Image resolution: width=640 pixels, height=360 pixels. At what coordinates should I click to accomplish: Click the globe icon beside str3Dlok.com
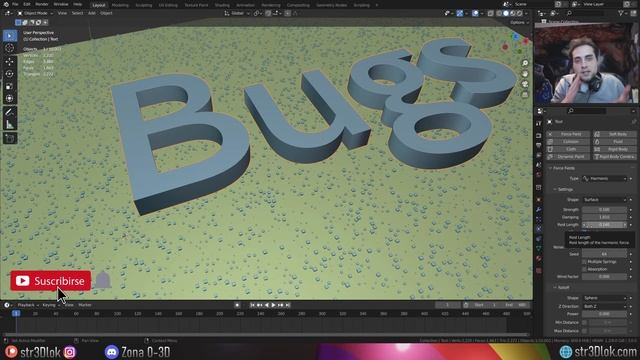[x=566, y=352]
